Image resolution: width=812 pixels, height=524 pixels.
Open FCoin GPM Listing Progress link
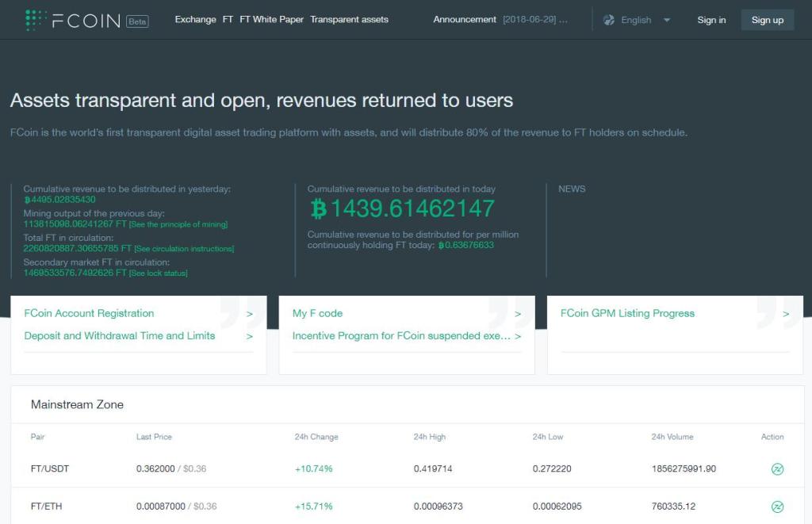pyautogui.click(x=628, y=313)
